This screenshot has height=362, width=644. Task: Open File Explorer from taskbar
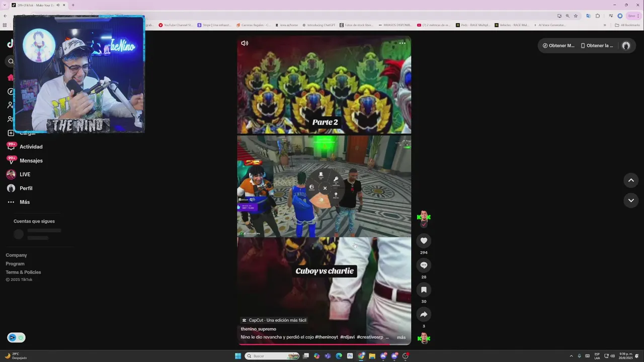click(372, 356)
